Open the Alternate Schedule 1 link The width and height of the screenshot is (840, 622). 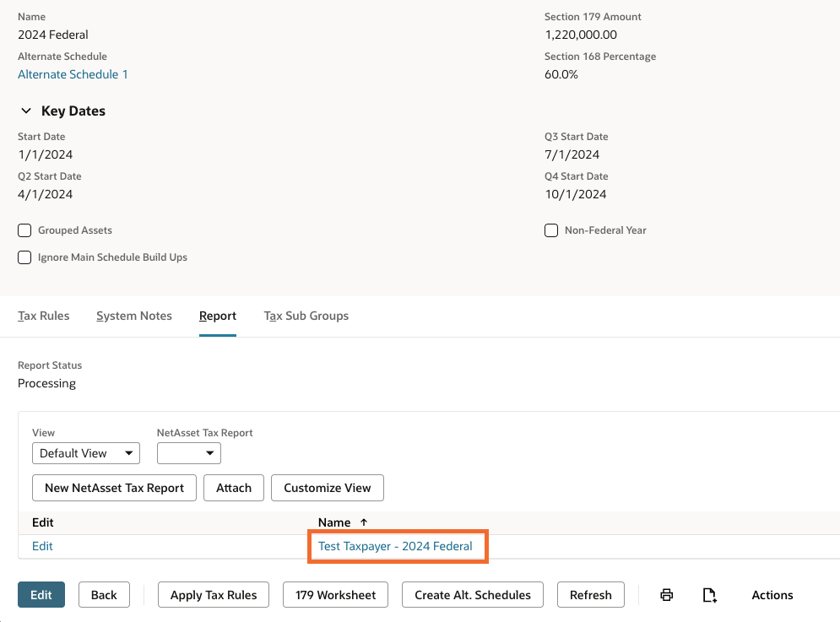pyautogui.click(x=73, y=74)
